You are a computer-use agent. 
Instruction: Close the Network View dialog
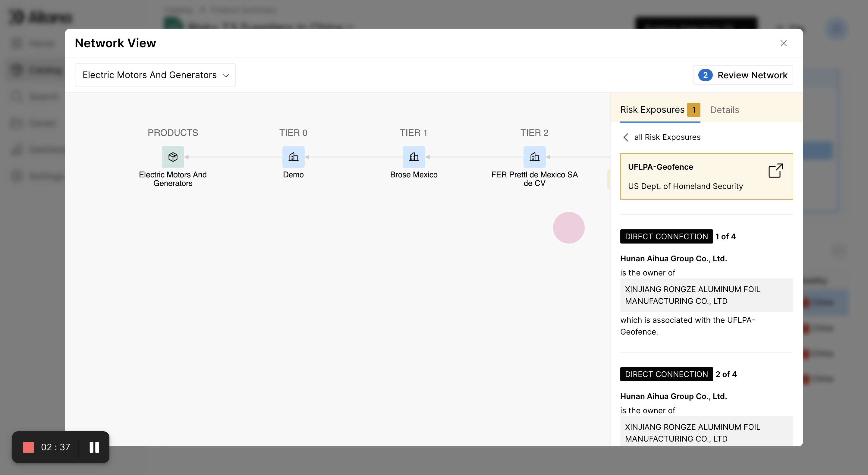pyautogui.click(x=783, y=43)
